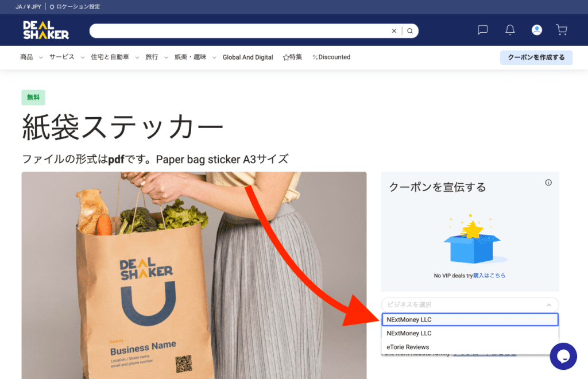
Task: Click the 紙袋ステッカー title
Action: tap(123, 127)
